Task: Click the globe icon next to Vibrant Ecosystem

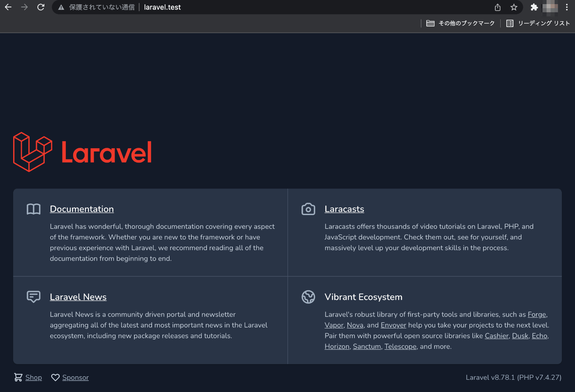Action: (308, 297)
